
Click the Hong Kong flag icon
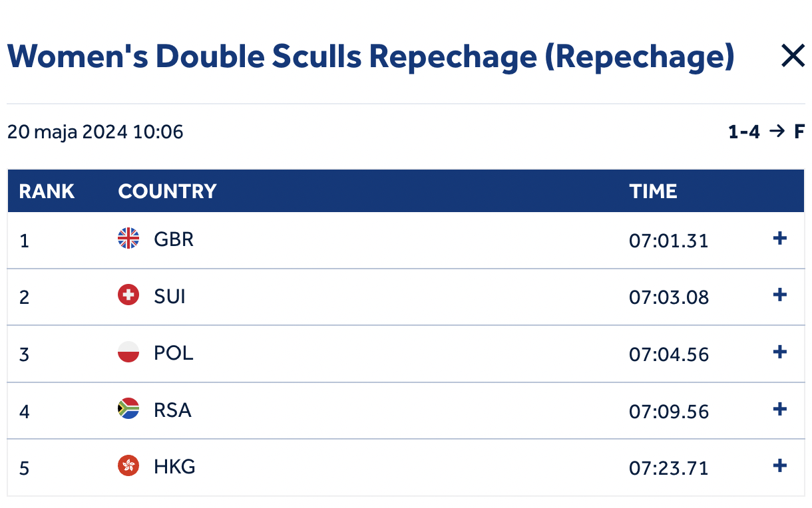(x=128, y=466)
